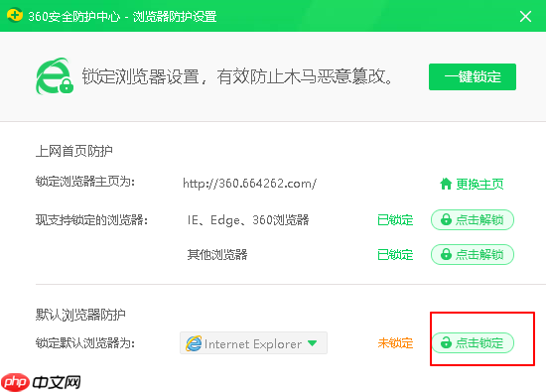This screenshot has width=546, height=392.
Task: Click the green IE lock icon
Action: 55,76
